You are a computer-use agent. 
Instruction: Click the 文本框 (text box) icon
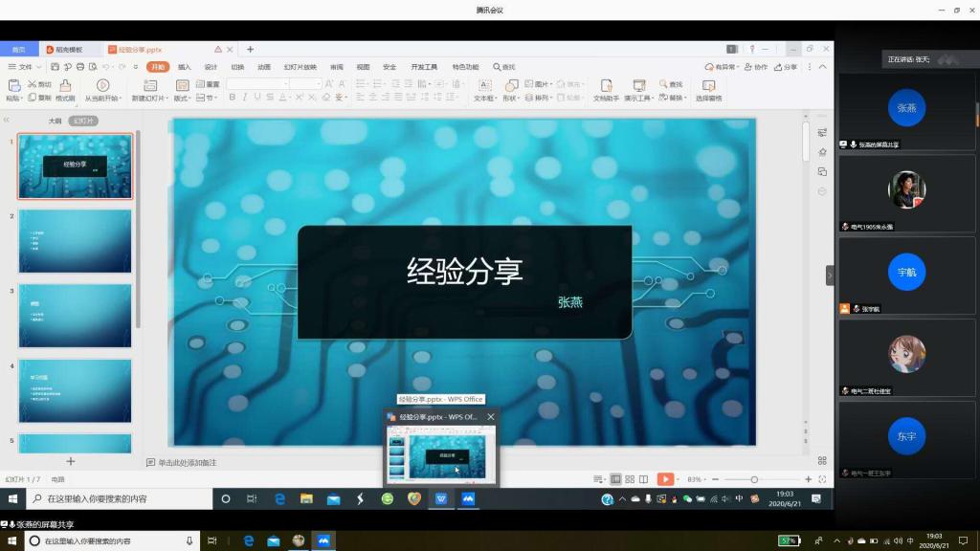click(x=483, y=86)
